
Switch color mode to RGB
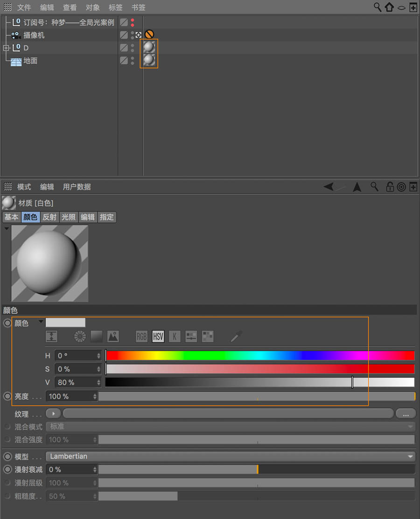(141, 336)
